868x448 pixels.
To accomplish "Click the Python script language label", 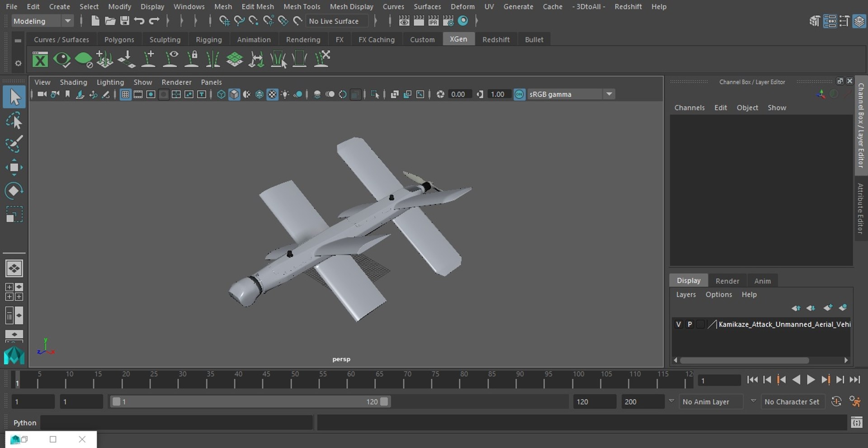I will (24, 423).
